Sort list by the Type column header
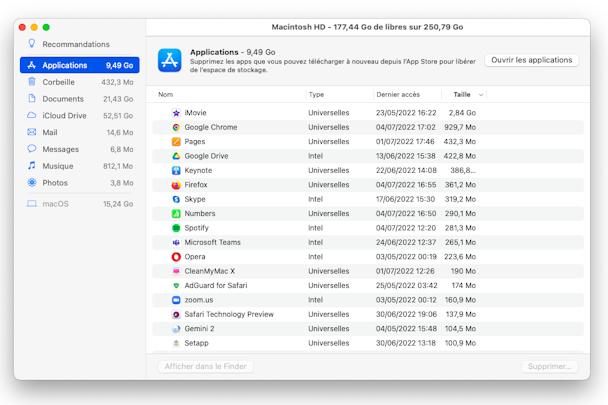 pyautogui.click(x=316, y=94)
